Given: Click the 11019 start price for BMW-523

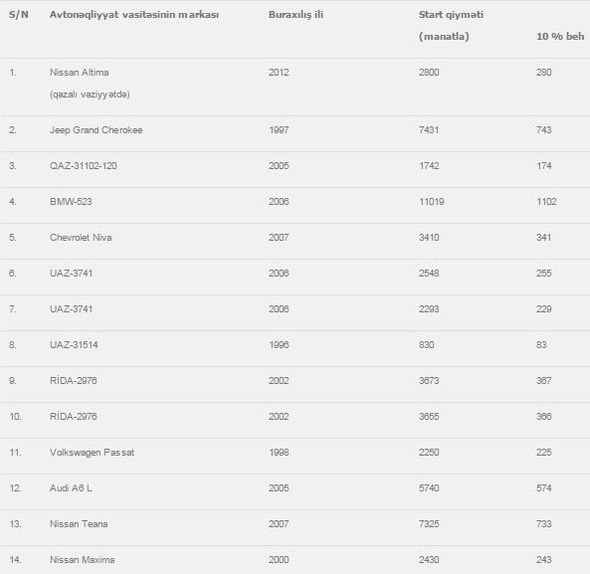Looking at the screenshot, I should (432, 202).
